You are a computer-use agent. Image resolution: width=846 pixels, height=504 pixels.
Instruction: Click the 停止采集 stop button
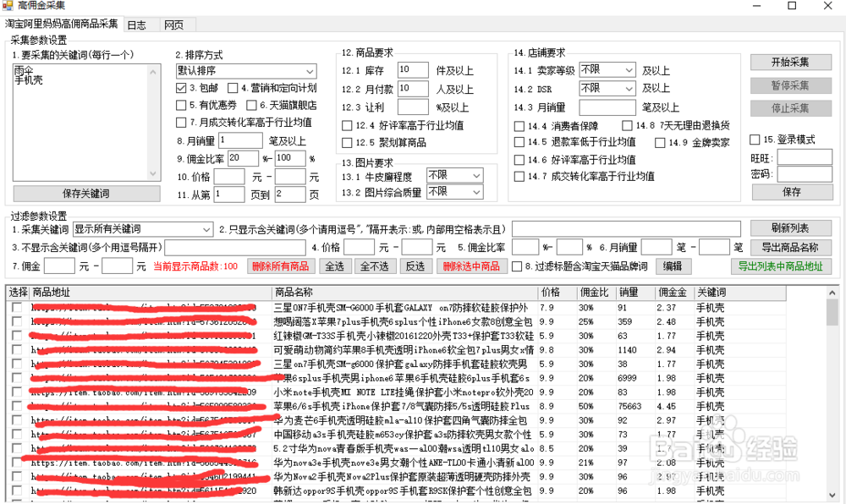pos(790,107)
